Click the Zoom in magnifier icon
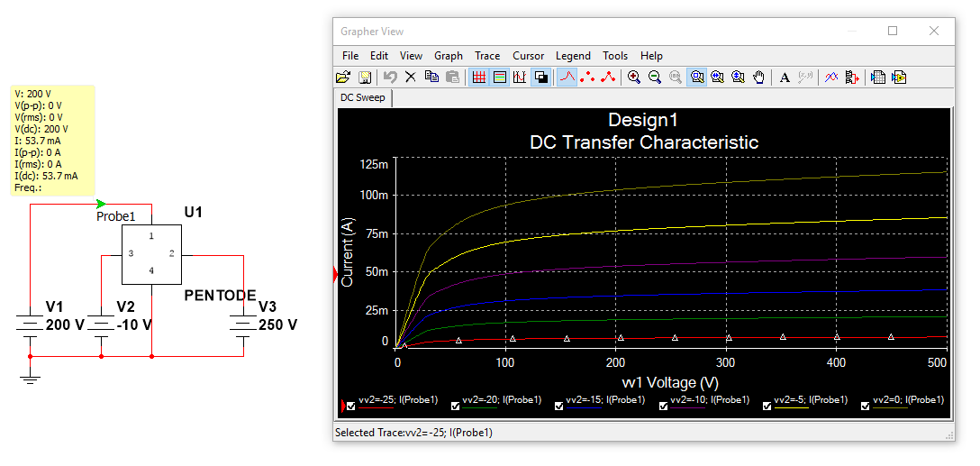Screen dimensions: 980x466 634,78
